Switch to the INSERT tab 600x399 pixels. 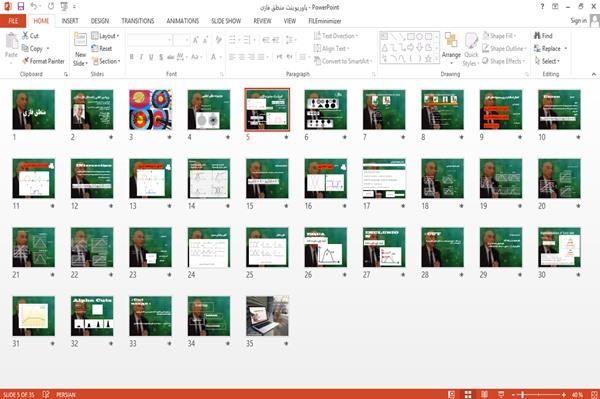tap(70, 21)
